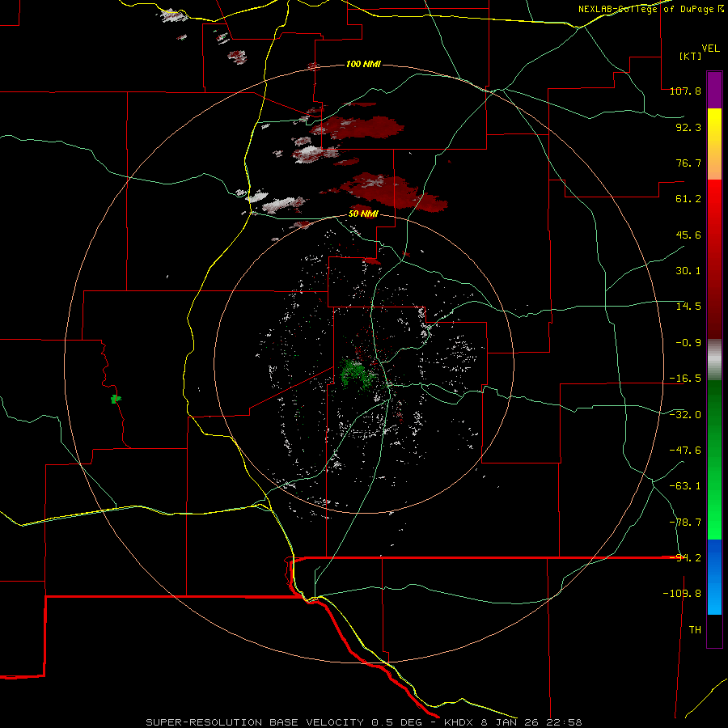
Task: Click the bright red segment of the color bar
Action: 714,200
